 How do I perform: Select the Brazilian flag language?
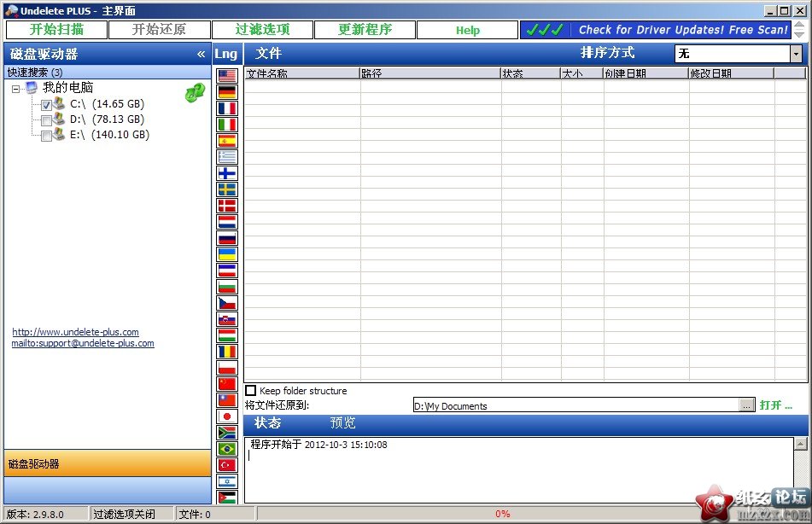(x=227, y=449)
